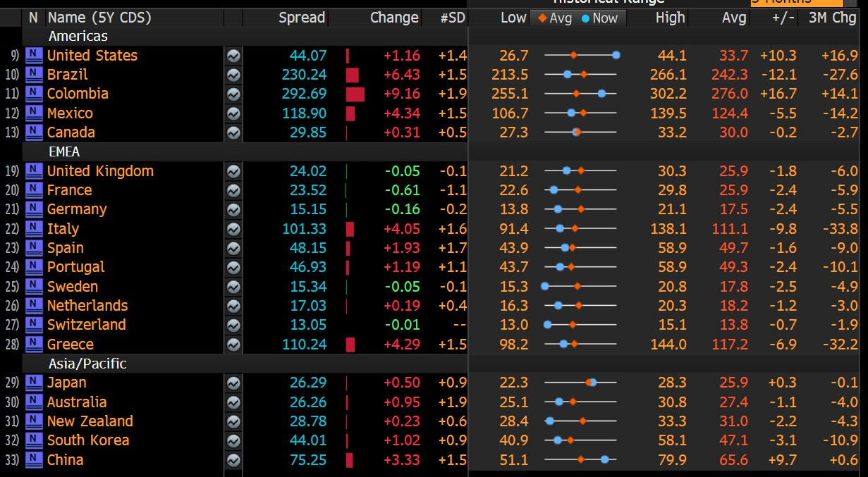Select the Switzerland country name

(86, 325)
